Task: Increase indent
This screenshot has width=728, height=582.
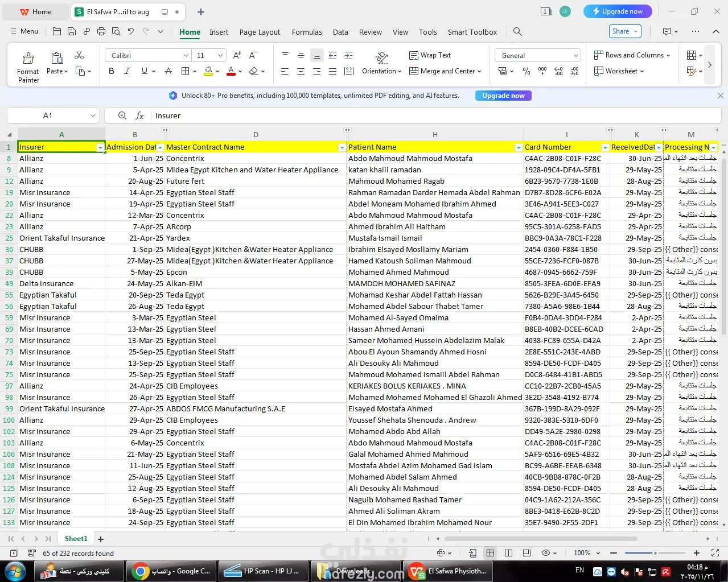Action: pyautogui.click(x=348, y=55)
